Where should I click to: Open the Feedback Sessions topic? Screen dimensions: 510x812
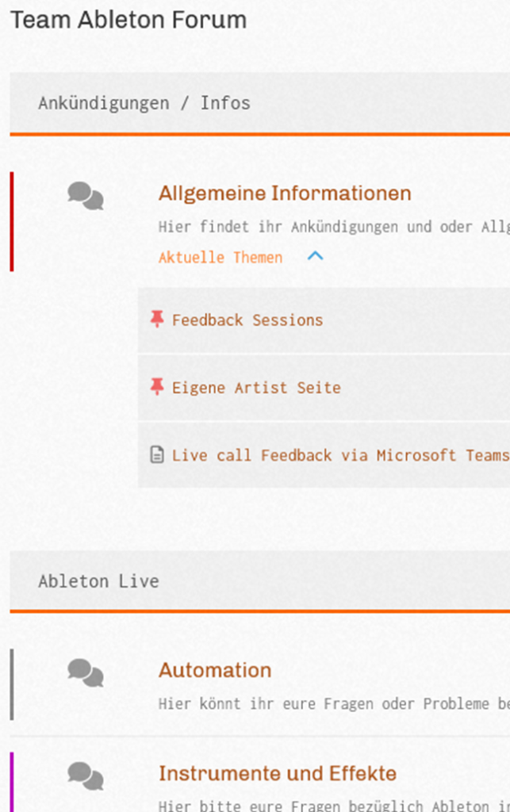[x=247, y=320]
